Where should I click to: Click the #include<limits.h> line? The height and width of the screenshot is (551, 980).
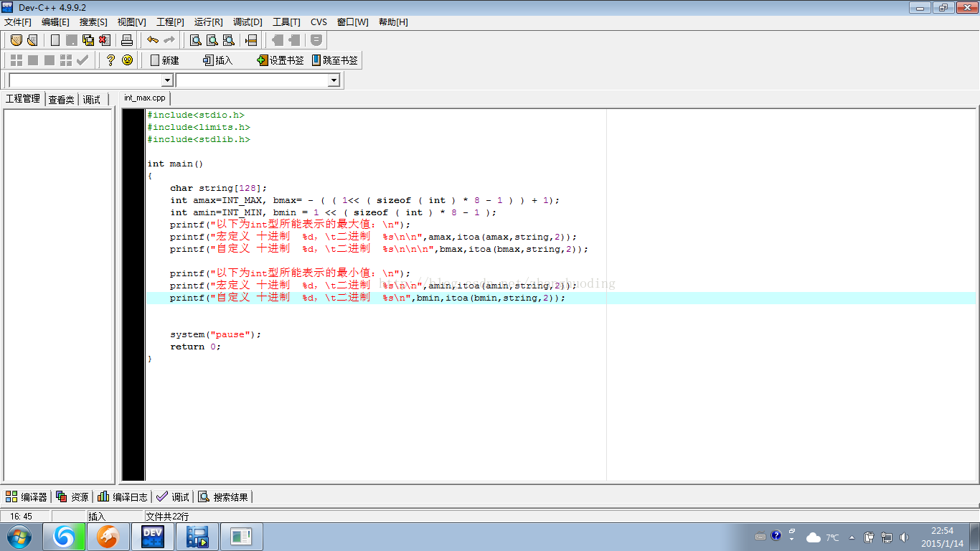coord(199,127)
